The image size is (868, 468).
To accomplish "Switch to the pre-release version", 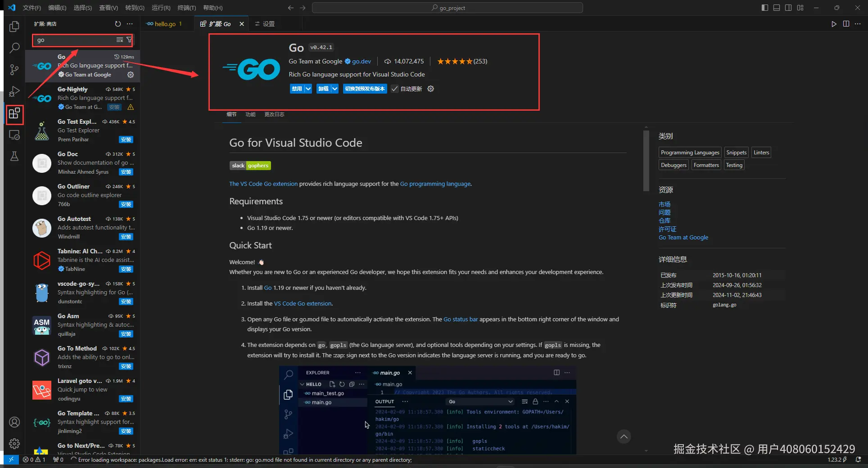I will pos(365,89).
